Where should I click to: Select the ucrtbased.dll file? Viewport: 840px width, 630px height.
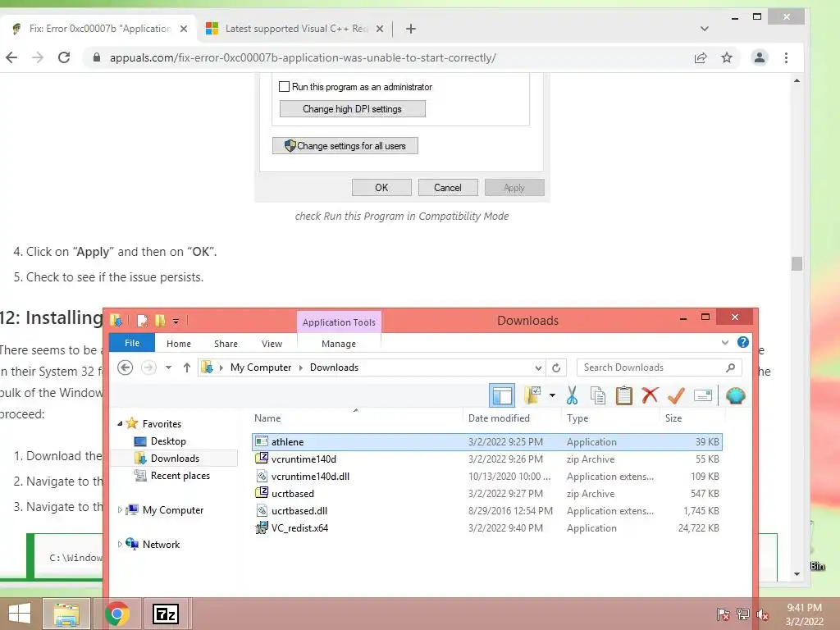pyautogui.click(x=487, y=511)
